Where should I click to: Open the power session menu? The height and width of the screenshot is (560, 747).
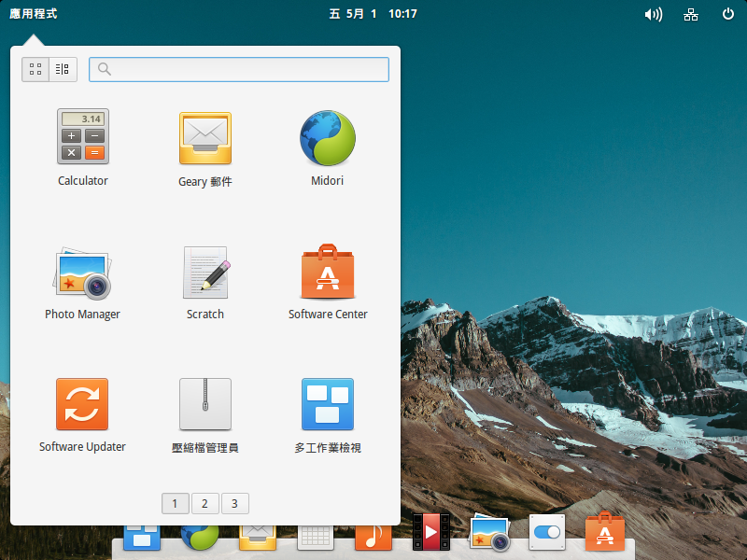728,14
